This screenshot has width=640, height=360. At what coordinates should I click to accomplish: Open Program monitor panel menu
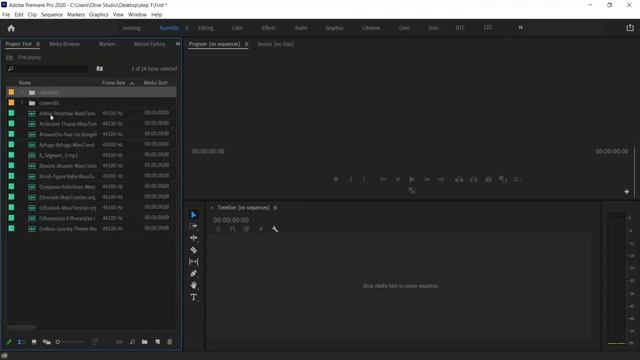pos(246,44)
